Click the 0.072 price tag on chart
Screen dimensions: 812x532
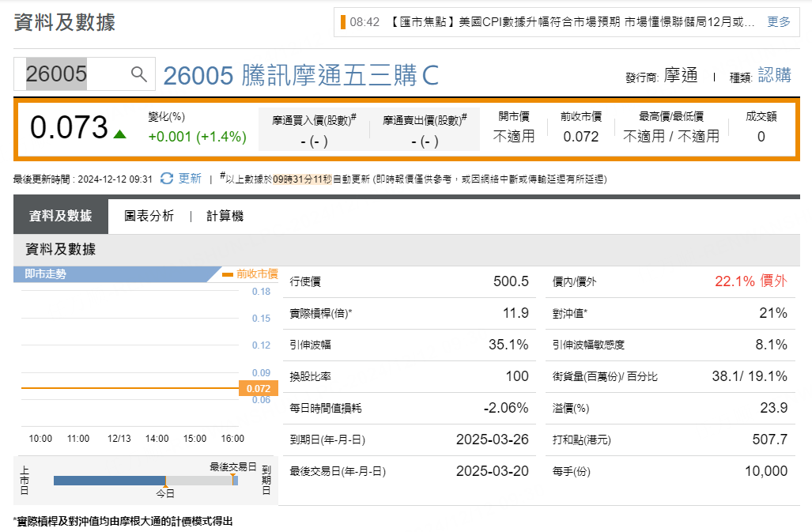(257, 388)
